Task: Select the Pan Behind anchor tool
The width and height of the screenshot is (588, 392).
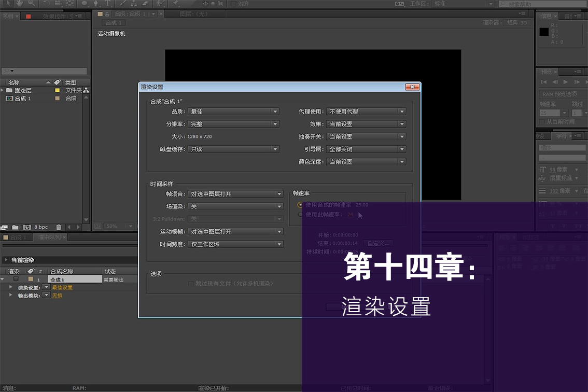Action: tap(70, 3)
